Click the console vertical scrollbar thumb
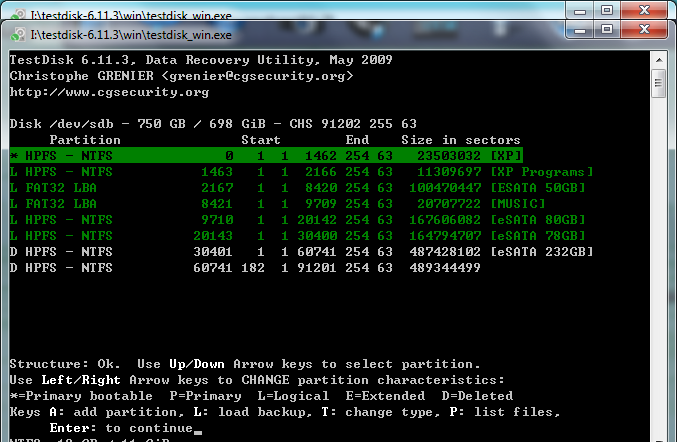The width and height of the screenshot is (677, 442). tap(659, 83)
